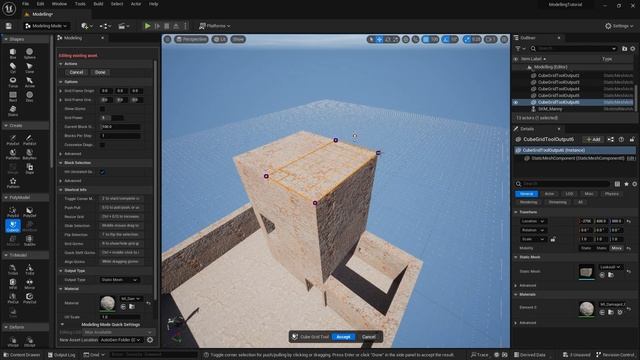
Task: Open the Content Drawer
Action: point(21,355)
